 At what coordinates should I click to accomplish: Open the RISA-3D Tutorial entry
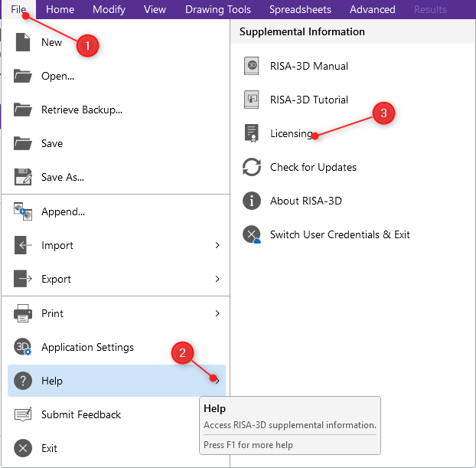tap(308, 100)
